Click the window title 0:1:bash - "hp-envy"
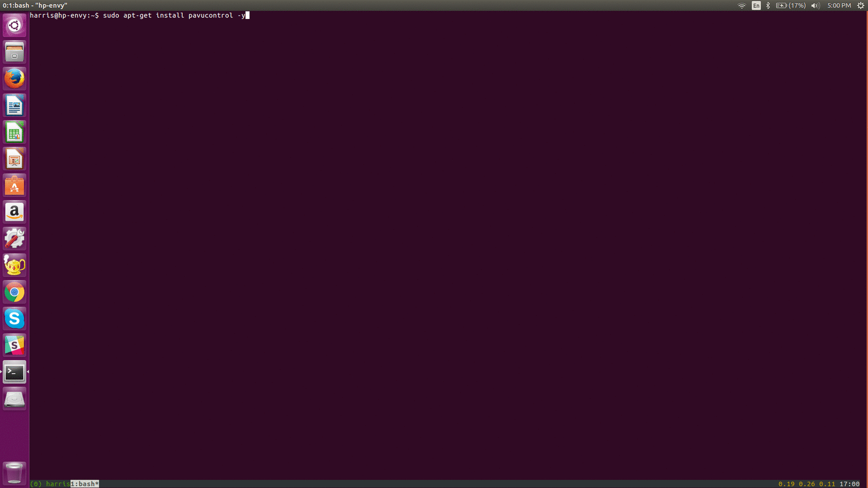 coord(35,5)
